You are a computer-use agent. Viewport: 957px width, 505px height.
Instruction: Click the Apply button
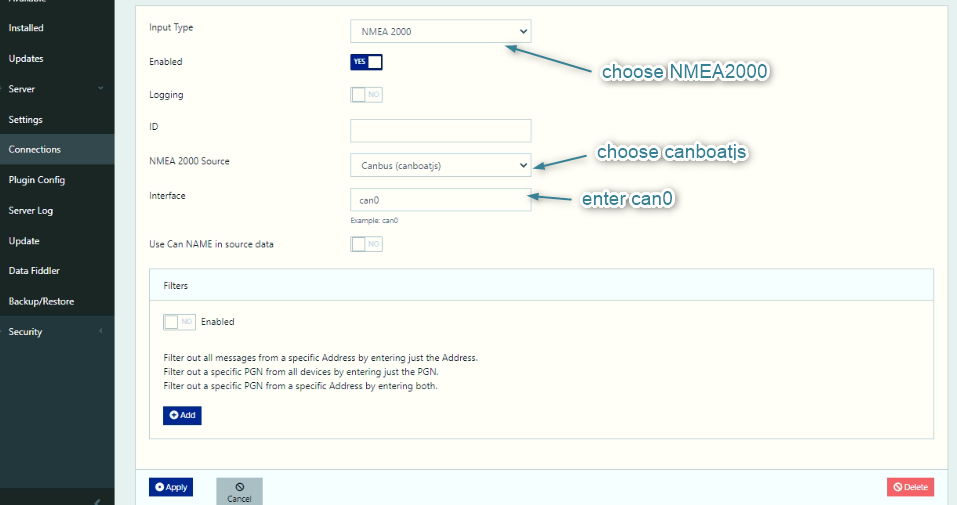pos(171,487)
